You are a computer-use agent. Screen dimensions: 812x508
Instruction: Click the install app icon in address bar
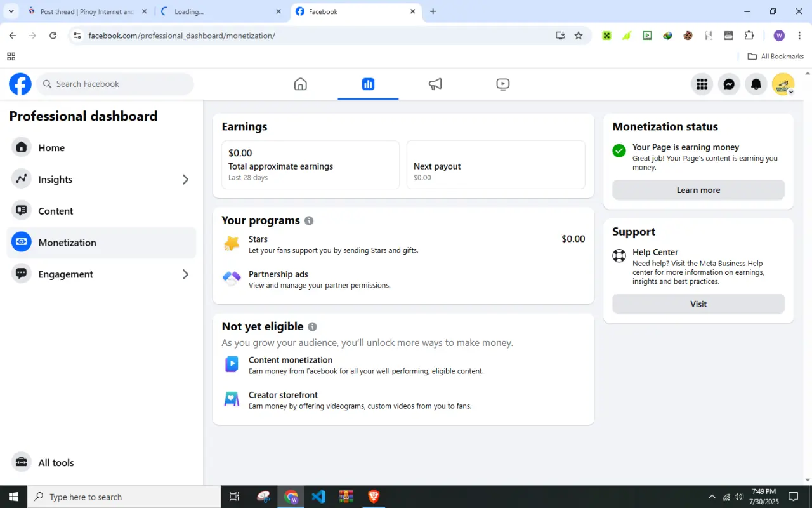pos(560,36)
